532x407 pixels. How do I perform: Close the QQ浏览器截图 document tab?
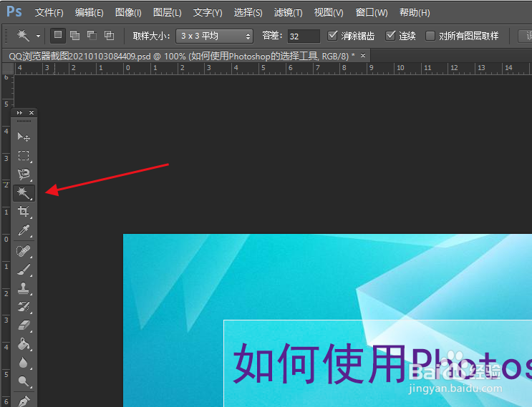tap(363, 55)
